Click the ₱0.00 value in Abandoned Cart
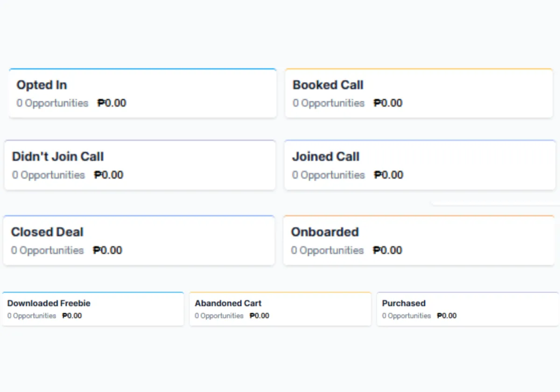 (259, 316)
